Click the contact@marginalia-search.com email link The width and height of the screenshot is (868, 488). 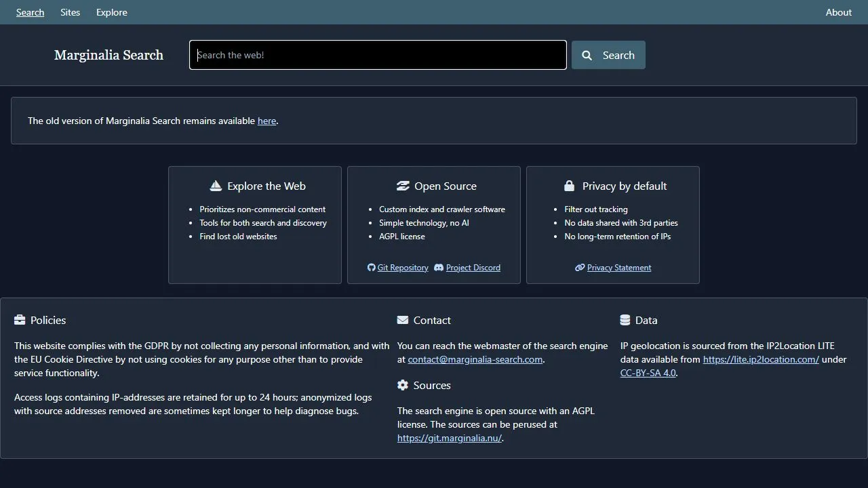tap(475, 359)
